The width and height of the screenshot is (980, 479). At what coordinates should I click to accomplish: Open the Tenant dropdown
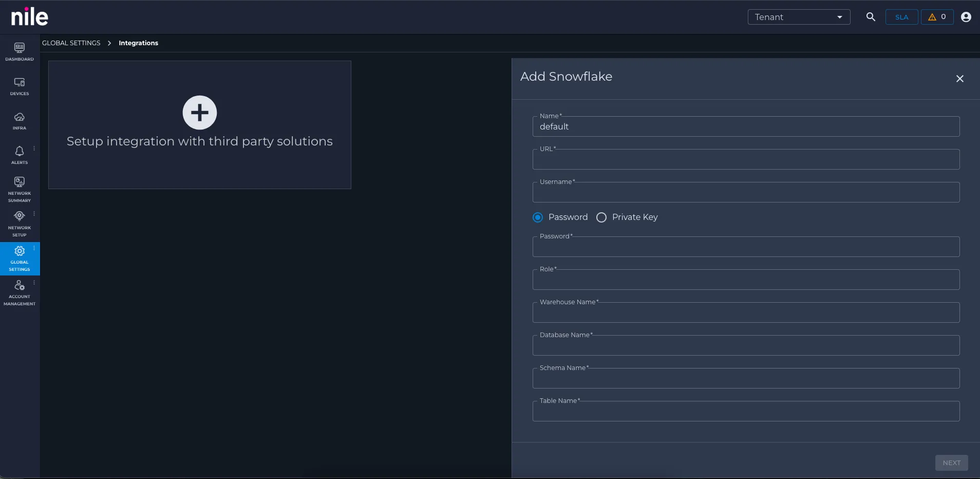[799, 17]
